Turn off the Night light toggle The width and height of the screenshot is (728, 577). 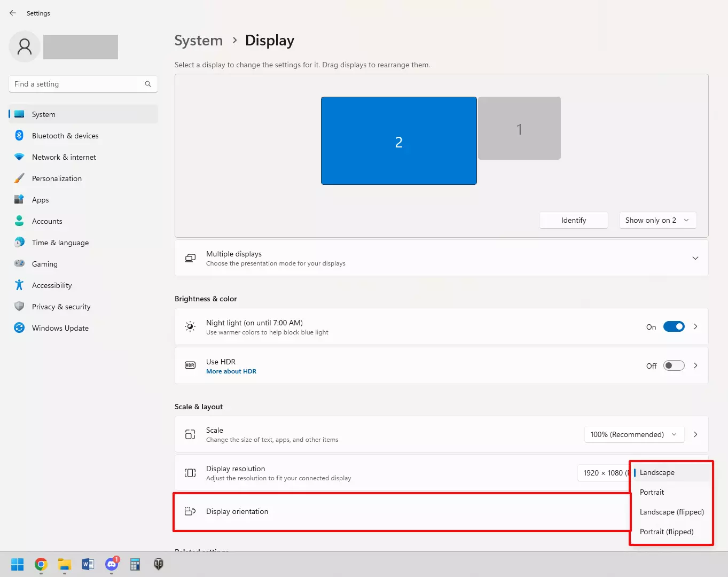click(x=674, y=326)
